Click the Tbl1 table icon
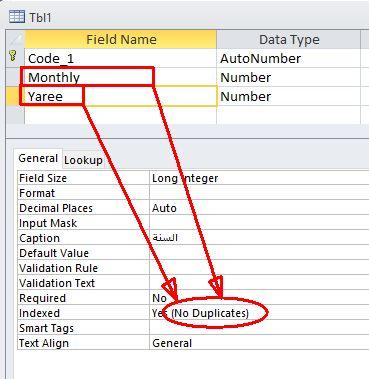 17,17
